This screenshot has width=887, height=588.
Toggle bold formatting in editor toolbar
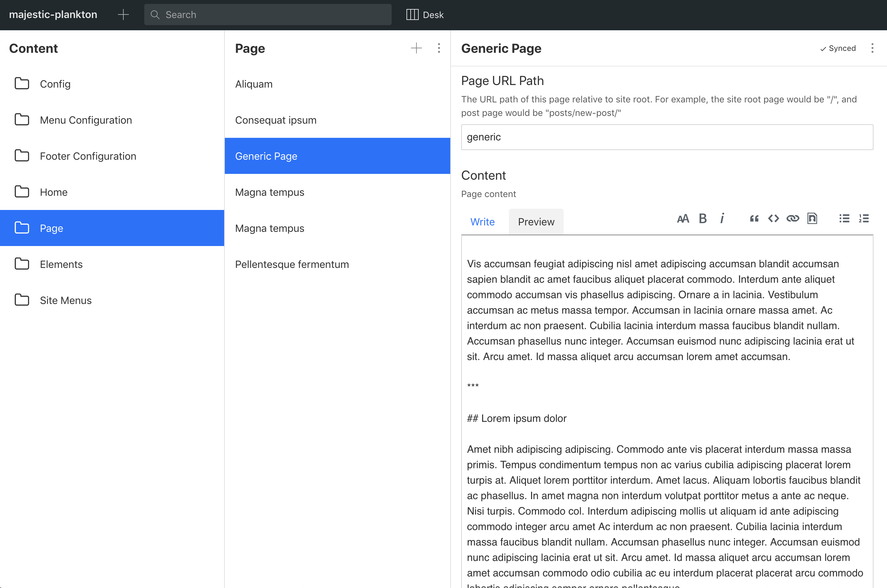(703, 219)
